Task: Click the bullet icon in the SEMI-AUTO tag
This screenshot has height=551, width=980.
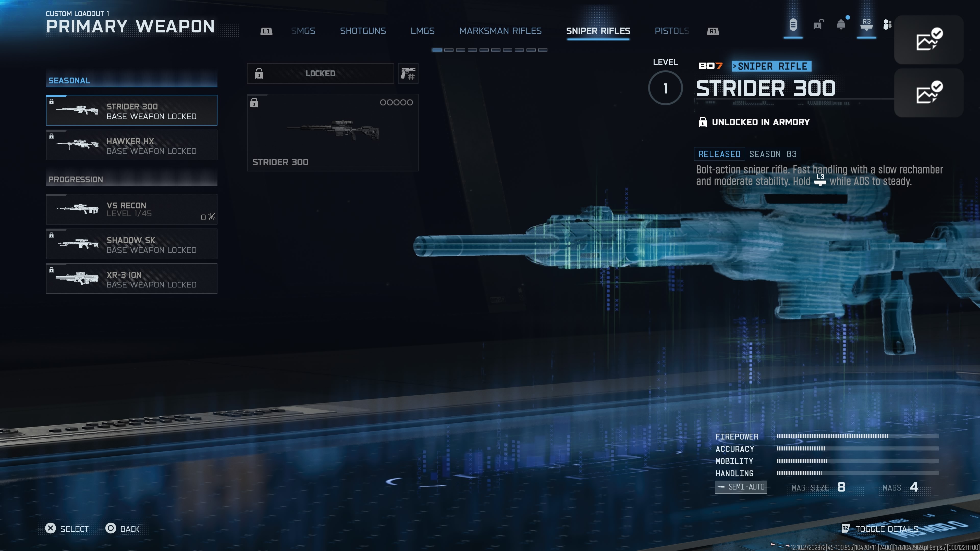Action: 721,487
